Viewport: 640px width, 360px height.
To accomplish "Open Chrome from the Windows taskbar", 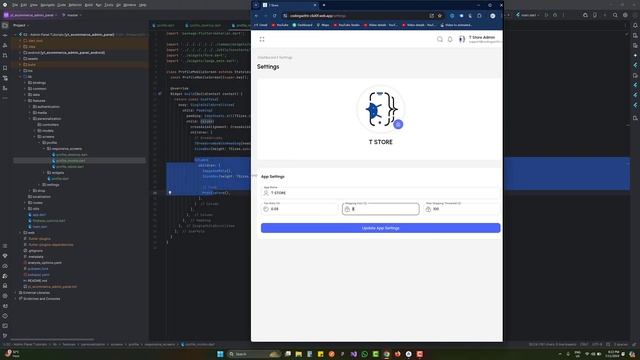I will click(386, 354).
